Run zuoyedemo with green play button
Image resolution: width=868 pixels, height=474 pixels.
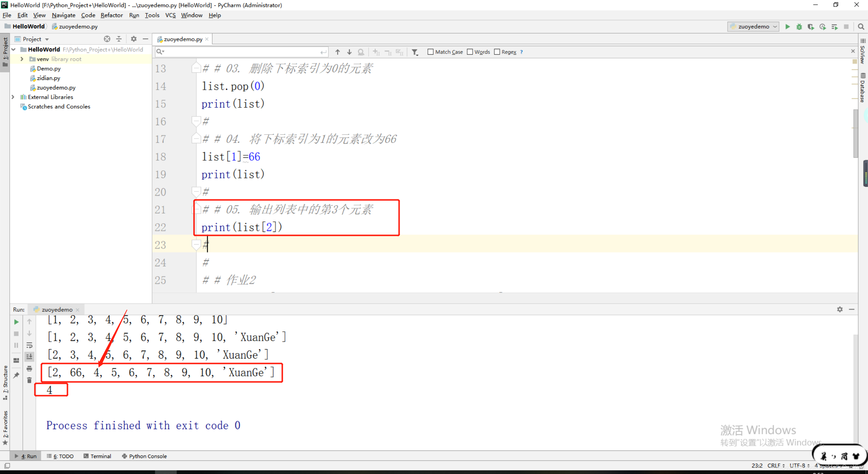point(787,27)
